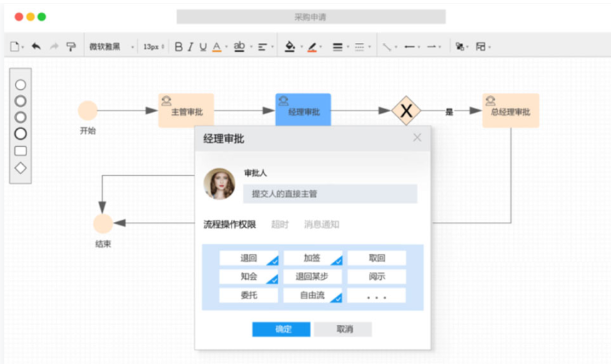Click the 取消 button

point(344,329)
